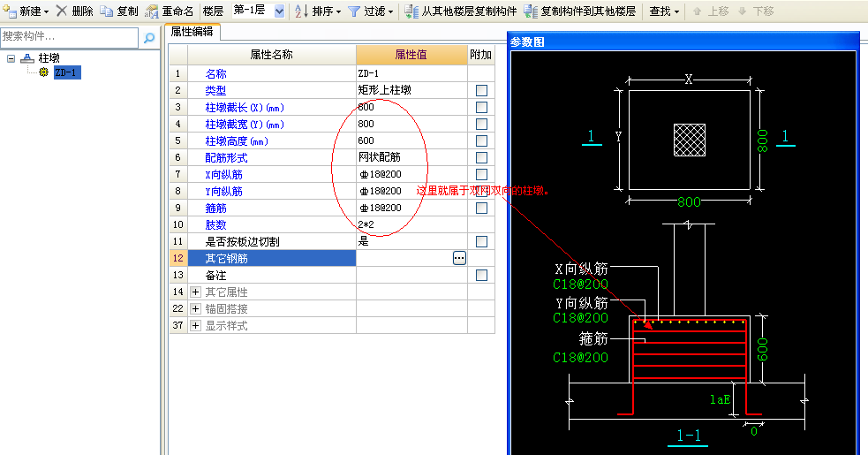Click the 柱墩截长(X)(mm) property name
Screen dimensions: 868x455
tap(244, 108)
